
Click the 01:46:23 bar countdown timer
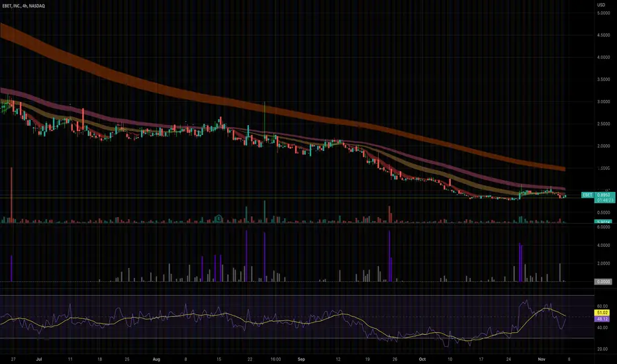coord(604,201)
